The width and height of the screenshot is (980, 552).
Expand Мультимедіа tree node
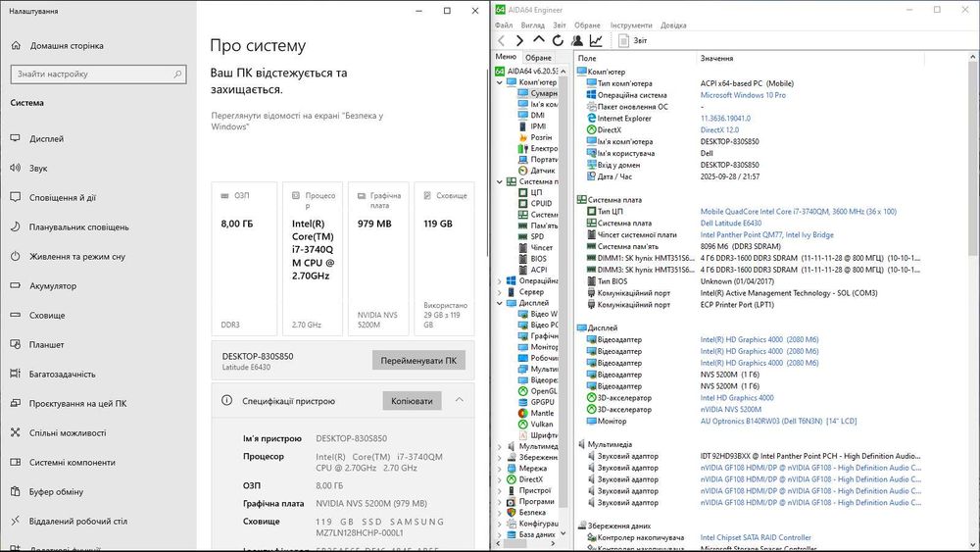point(500,447)
